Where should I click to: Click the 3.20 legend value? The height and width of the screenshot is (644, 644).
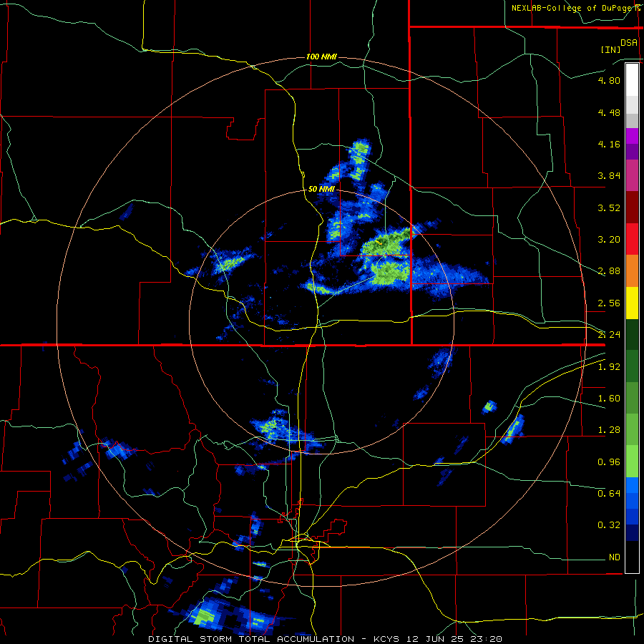pyautogui.click(x=609, y=240)
